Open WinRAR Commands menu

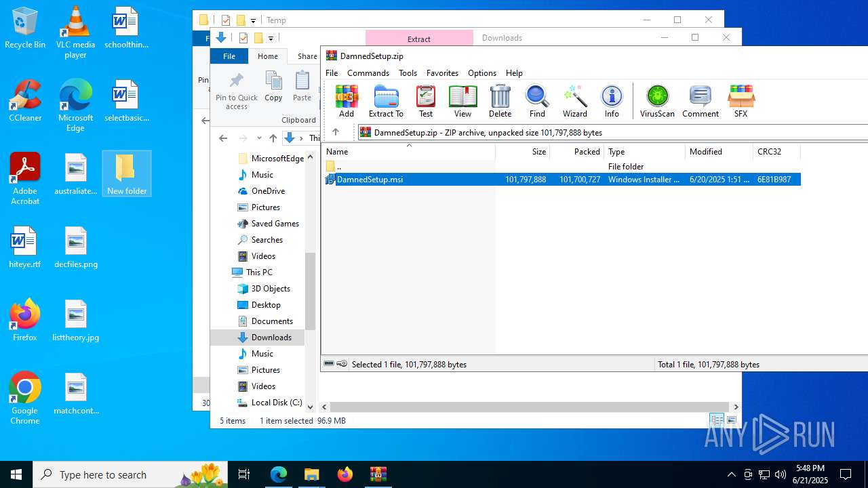coord(368,73)
